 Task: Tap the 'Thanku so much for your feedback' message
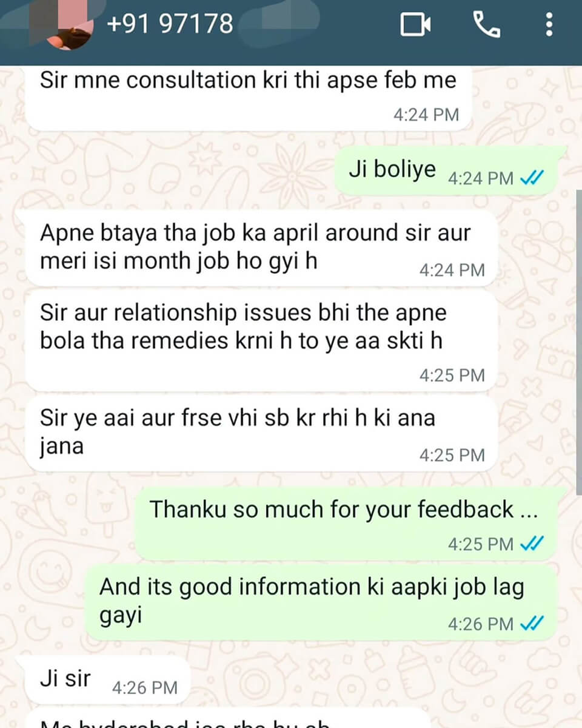[344, 523]
